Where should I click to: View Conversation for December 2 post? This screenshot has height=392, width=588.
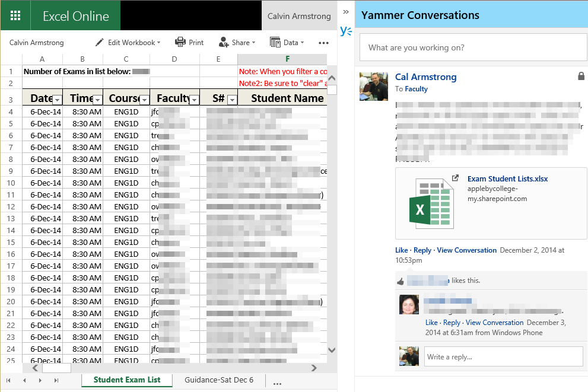pyautogui.click(x=466, y=250)
